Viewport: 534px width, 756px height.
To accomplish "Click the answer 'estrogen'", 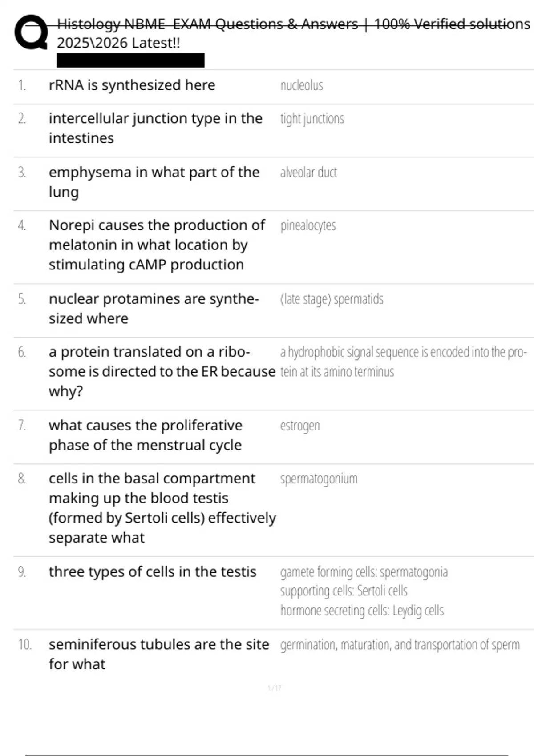I will (300, 426).
